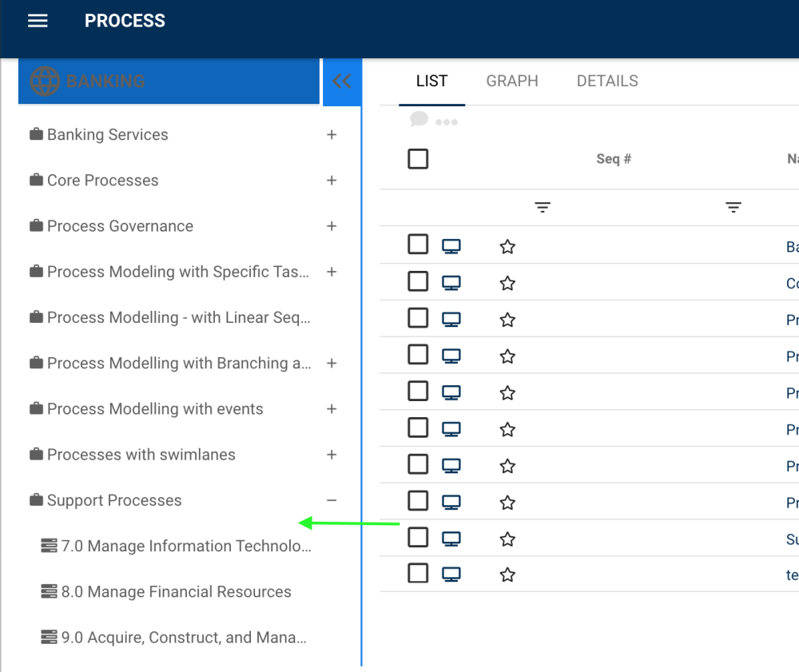Switch to the GRAPH tab
The height and width of the screenshot is (672, 799).
point(512,82)
